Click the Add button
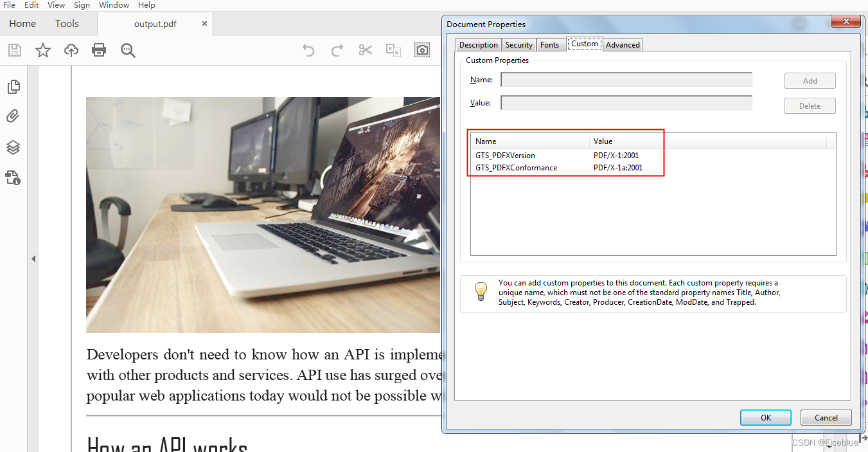Screen dimensions: 868x452 [x=810, y=80]
